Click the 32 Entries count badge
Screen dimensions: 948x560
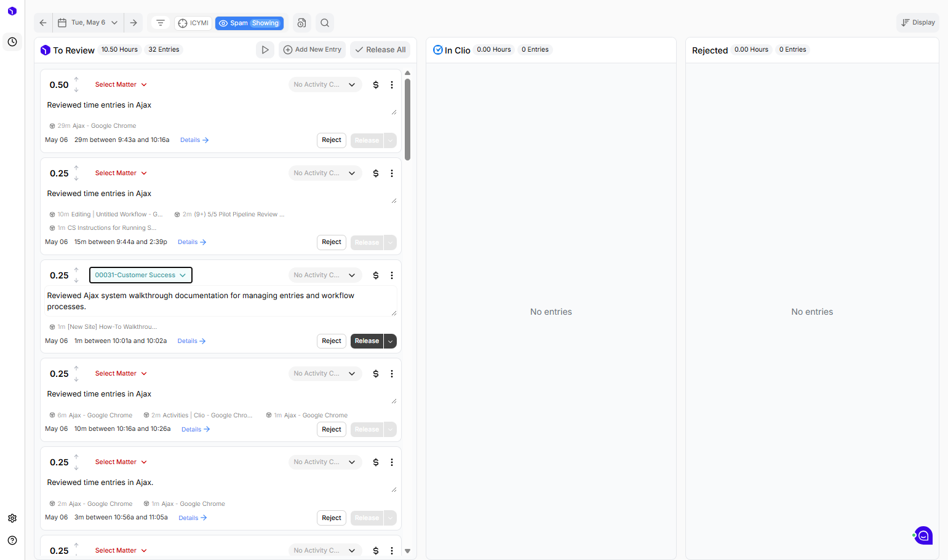(164, 50)
